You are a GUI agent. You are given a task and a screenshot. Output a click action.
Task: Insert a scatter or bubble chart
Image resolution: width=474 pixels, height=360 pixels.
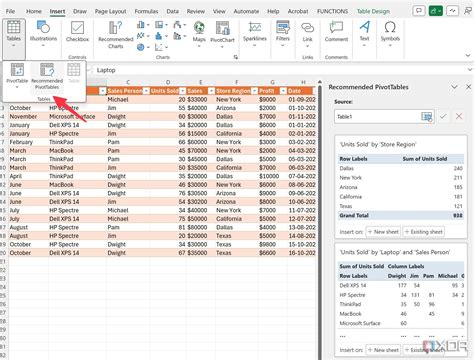tap(161, 47)
